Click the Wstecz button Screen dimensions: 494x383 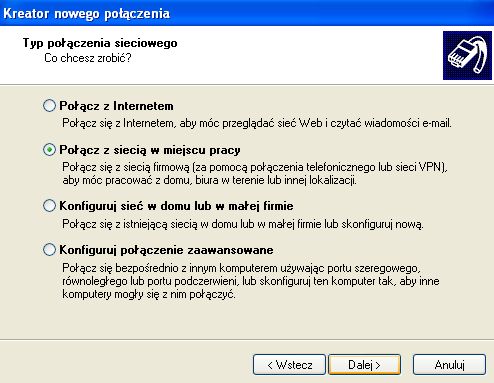289,365
